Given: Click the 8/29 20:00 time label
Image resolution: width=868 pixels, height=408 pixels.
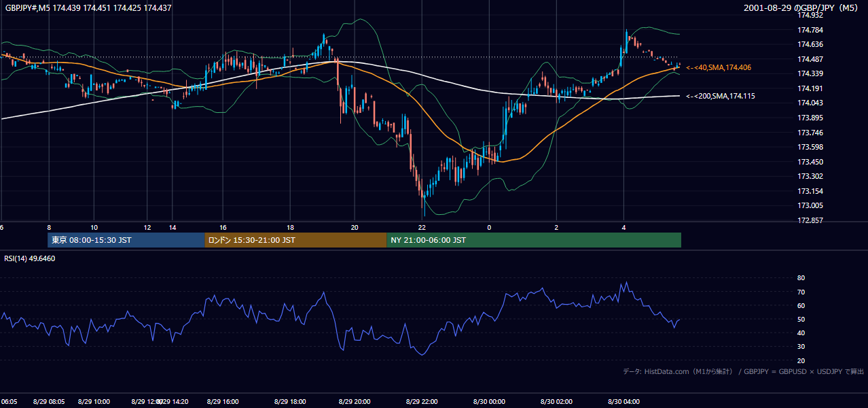Looking at the screenshot, I should click(355, 402).
